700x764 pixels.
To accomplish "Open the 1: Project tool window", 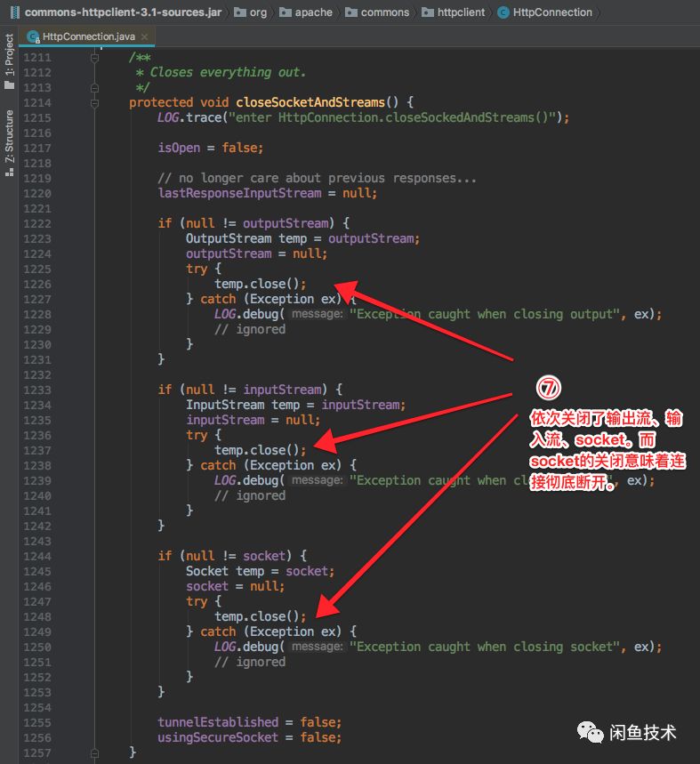I will pyautogui.click(x=9, y=60).
